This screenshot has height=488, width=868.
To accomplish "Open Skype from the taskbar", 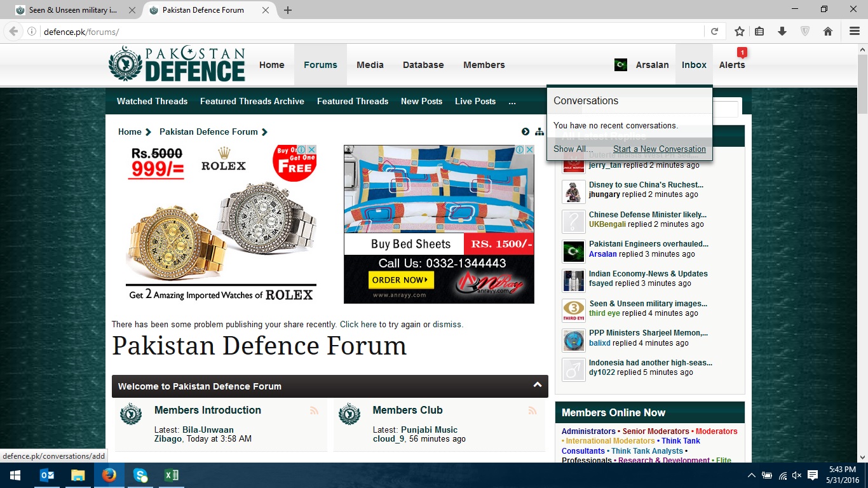I will (140, 475).
